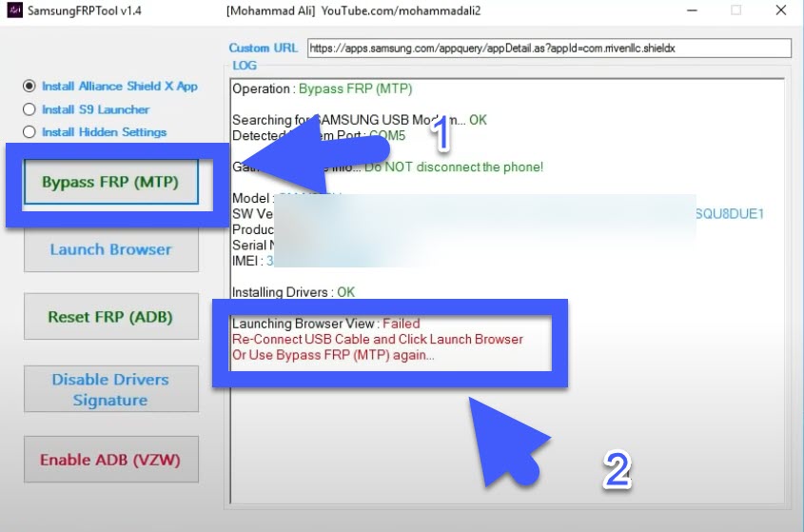Click the 'Operation : Bypass FRP (MTP)' log line
The height and width of the screenshot is (532, 804).
point(322,89)
